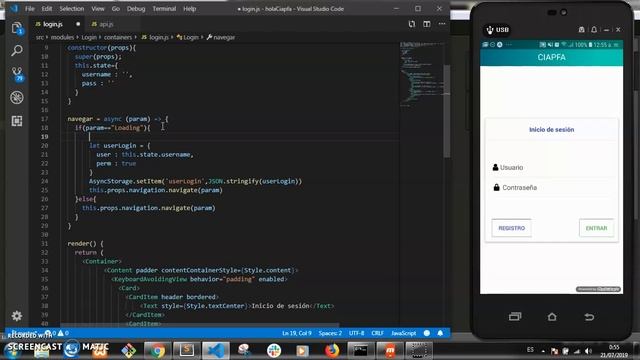Open the editor More Actions ellipsis

tap(442, 24)
